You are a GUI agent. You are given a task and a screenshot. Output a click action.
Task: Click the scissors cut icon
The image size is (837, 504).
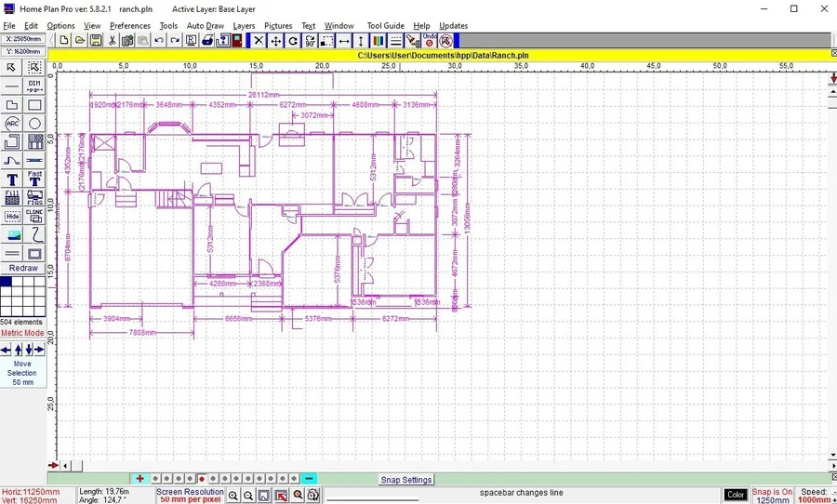pos(112,41)
